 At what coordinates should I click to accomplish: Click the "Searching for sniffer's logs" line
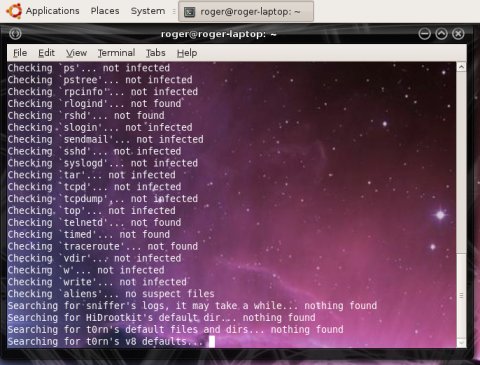point(192,306)
